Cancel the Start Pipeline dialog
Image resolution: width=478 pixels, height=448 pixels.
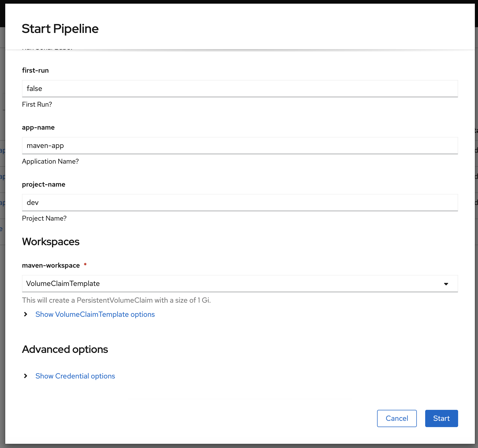pyautogui.click(x=396, y=418)
